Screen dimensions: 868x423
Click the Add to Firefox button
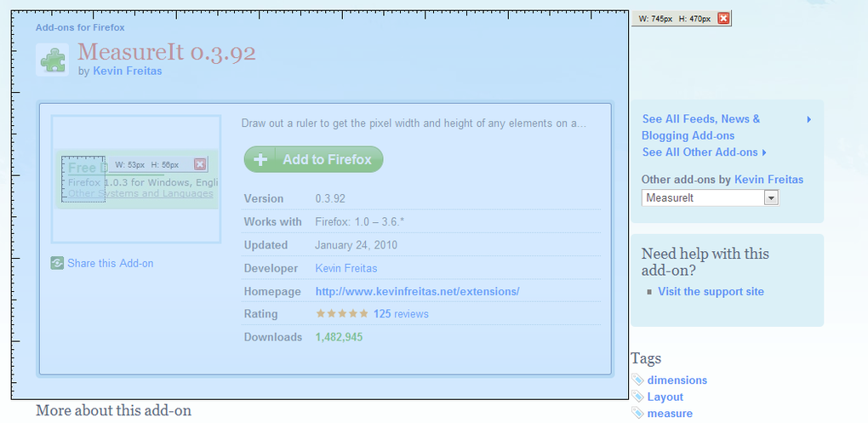[x=314, y=159]
